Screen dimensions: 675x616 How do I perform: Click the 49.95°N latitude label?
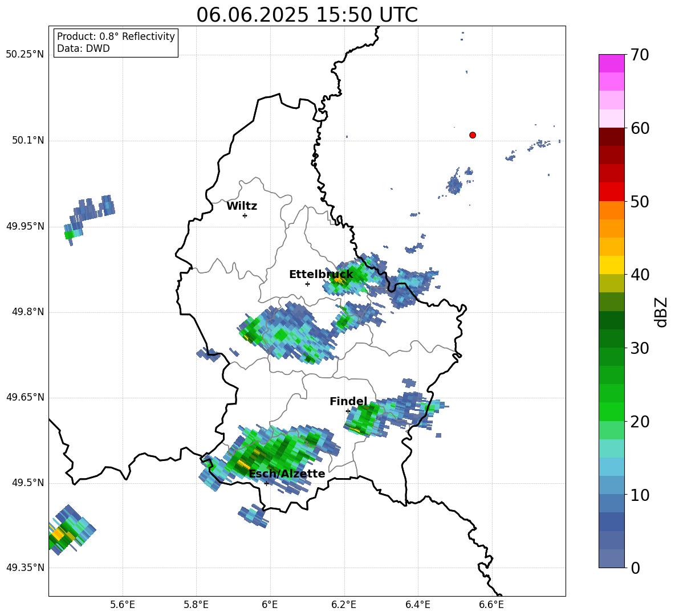point(25,226)
